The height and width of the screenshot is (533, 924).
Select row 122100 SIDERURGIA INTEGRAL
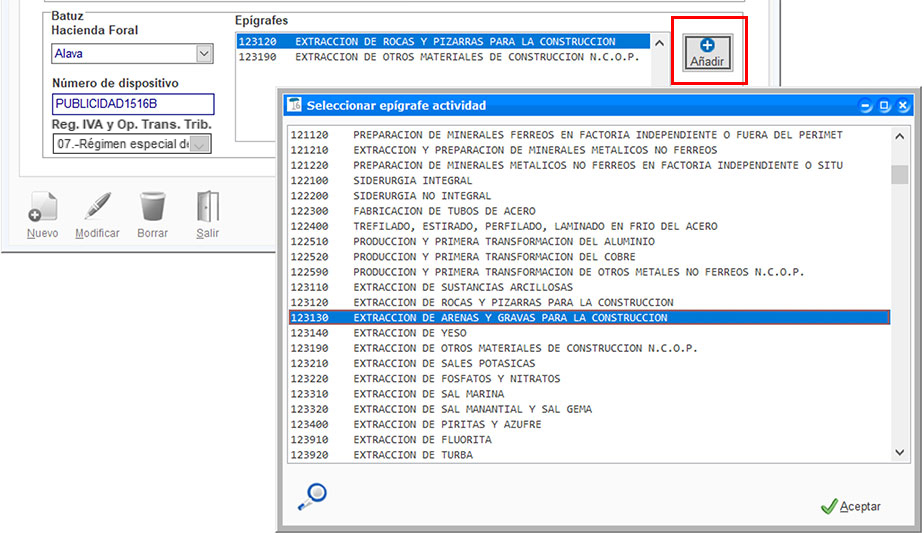click(589, 181)
